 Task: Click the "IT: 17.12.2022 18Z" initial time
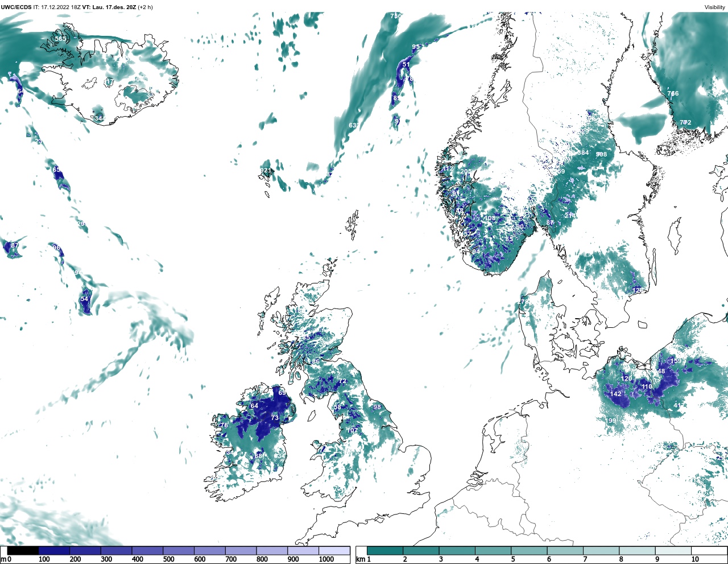point(56,7)
